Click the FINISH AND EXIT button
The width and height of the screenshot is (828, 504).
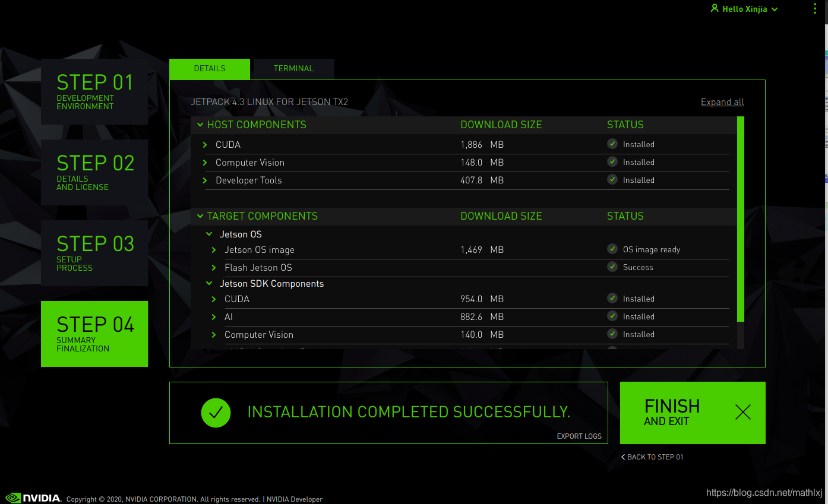point(693,413)
